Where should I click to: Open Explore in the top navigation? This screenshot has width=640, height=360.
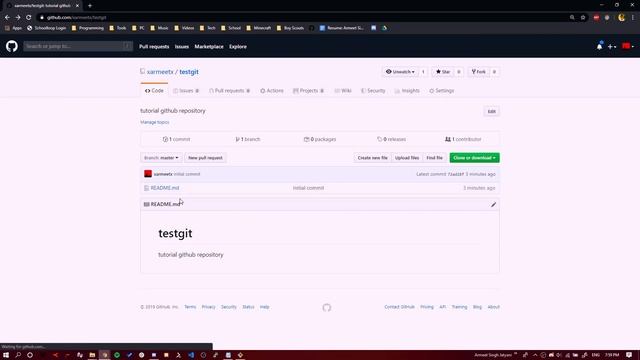(238, 47)
